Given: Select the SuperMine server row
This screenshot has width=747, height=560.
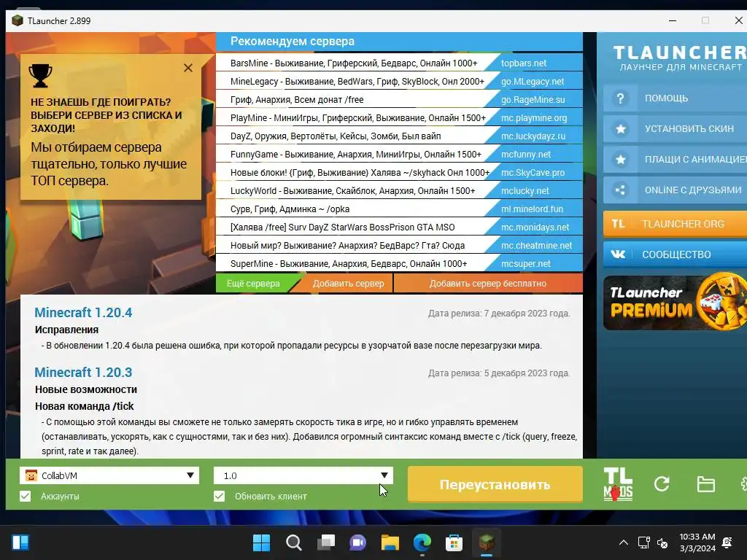Looking at the screenshot, I should pyautogui.click(x=399, y=264).
